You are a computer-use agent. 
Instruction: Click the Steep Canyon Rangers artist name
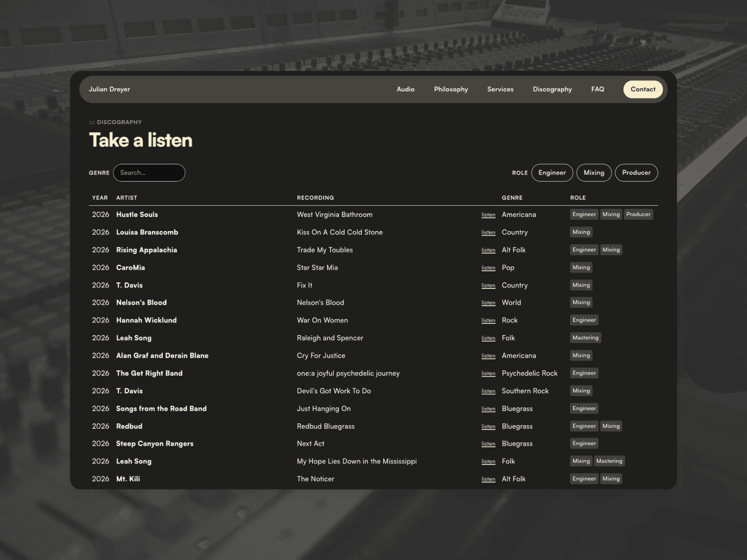point(155,444)
